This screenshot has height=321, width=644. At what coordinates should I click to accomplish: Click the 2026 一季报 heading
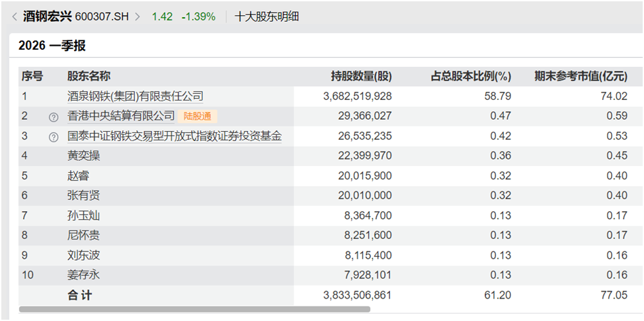click(52, 46)
